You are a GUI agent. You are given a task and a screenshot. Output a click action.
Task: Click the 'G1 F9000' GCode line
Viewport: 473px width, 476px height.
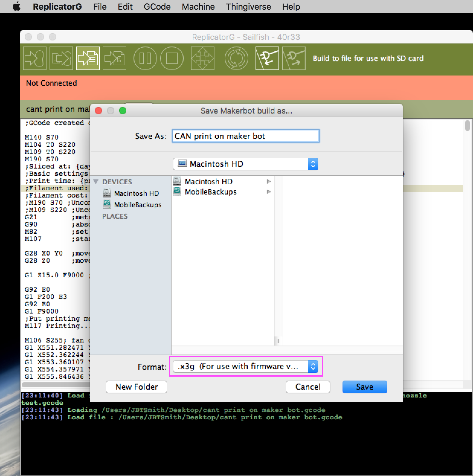tap(41, 311)
